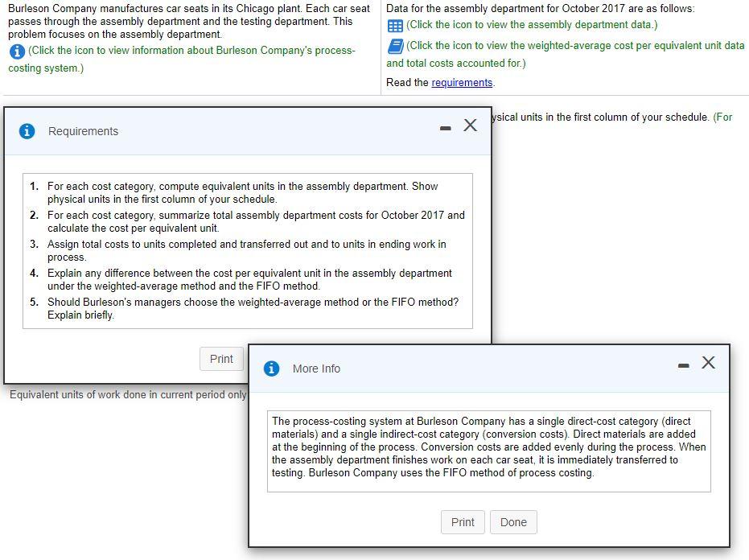Click 'Data for the assembly department' heading
749x560 pixels.
541,9
